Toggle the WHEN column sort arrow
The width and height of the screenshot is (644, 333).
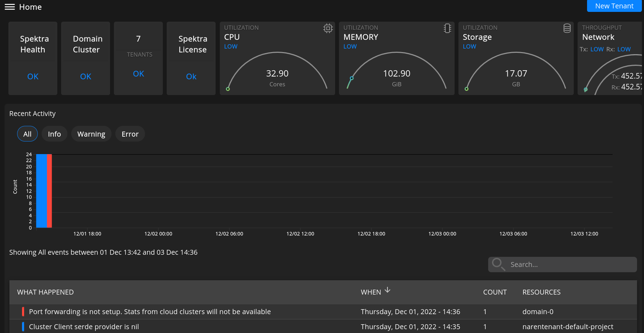(388, 290)
